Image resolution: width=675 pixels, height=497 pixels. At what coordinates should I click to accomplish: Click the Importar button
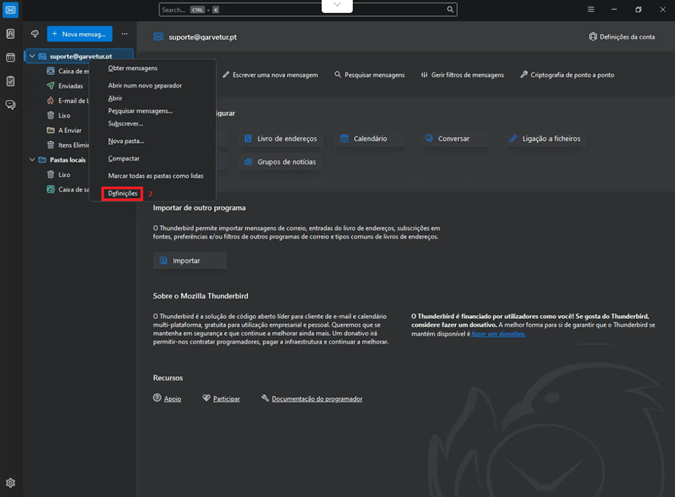pos(190,260)
